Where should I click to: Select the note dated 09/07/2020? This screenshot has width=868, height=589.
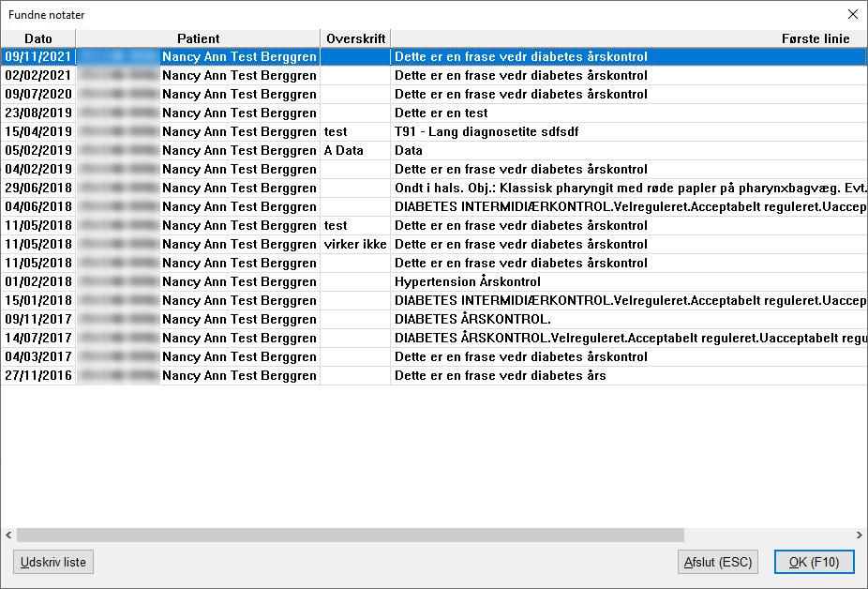point(434,94)
